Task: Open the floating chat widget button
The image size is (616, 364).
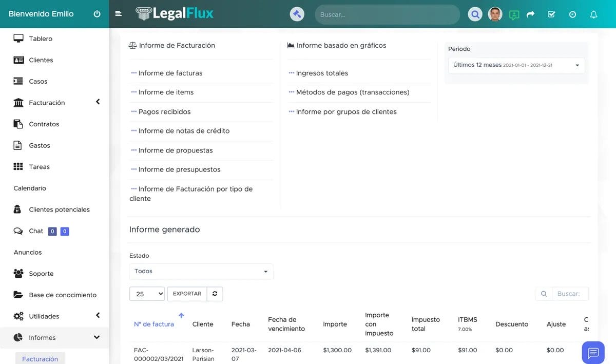Action: (x=593, y=353)
